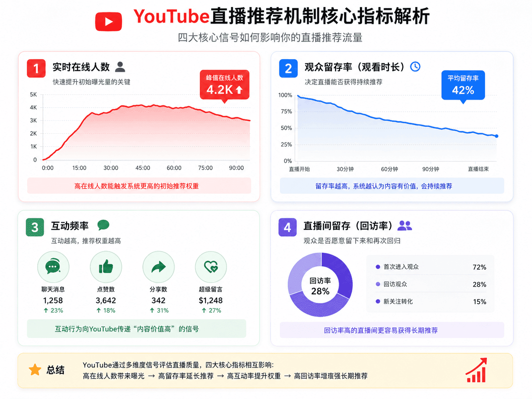Click the blue number 2 badge
532x399 pixels.
coord(288,68)
